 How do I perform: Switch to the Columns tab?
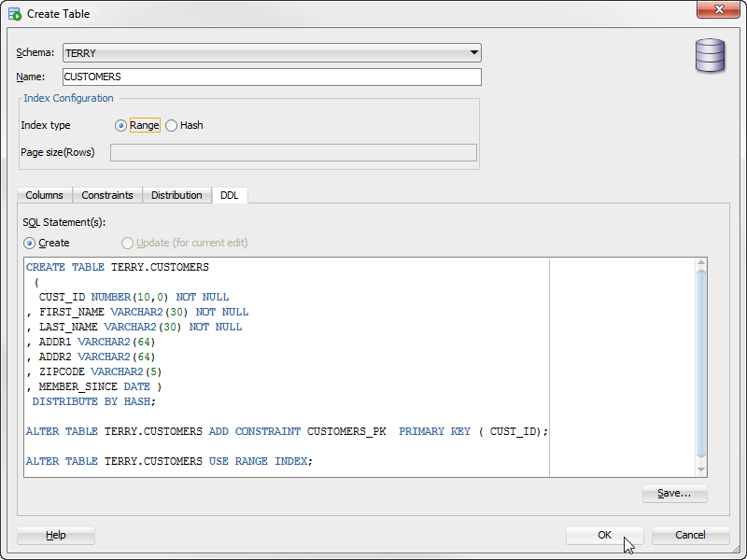click(44, 195)
